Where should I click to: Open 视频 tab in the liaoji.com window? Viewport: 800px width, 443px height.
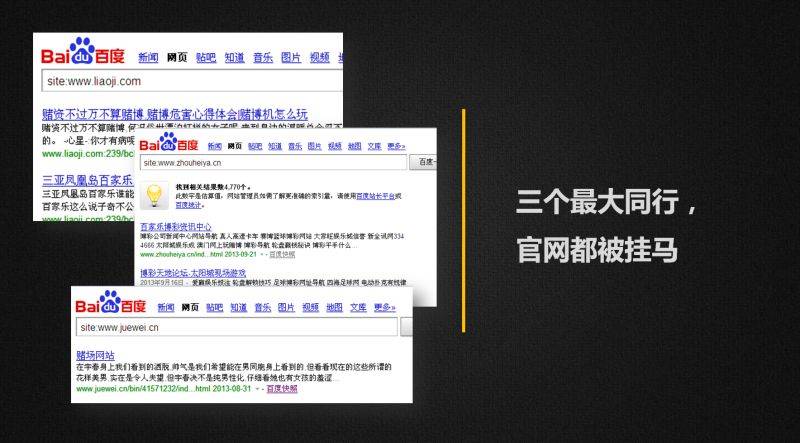pos(319,58)
